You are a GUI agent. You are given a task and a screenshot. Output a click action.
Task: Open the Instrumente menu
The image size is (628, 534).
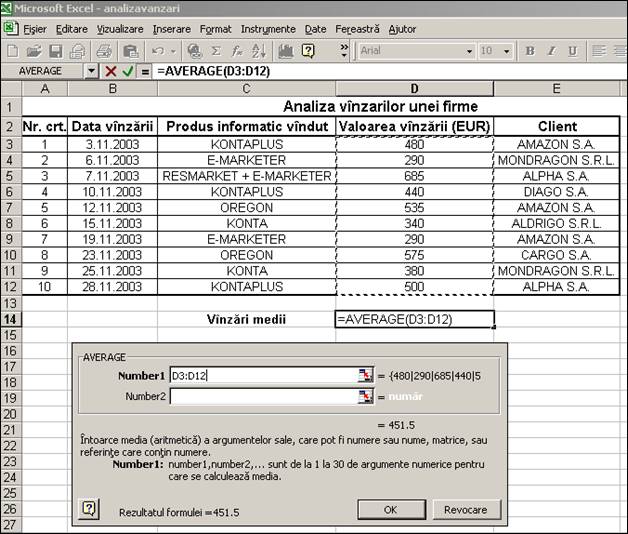[x=268, y=29]
